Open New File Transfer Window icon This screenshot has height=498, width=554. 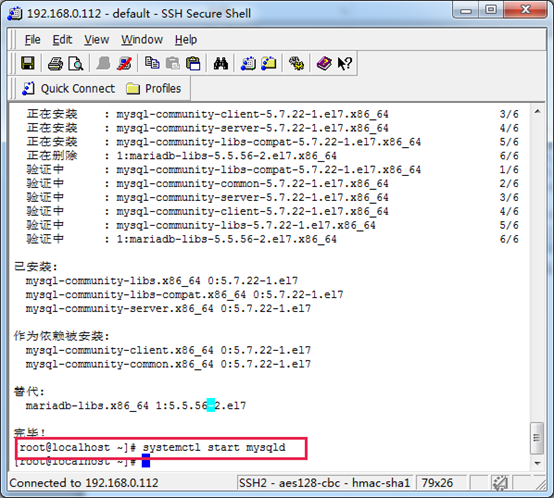(x=269, y=64)
